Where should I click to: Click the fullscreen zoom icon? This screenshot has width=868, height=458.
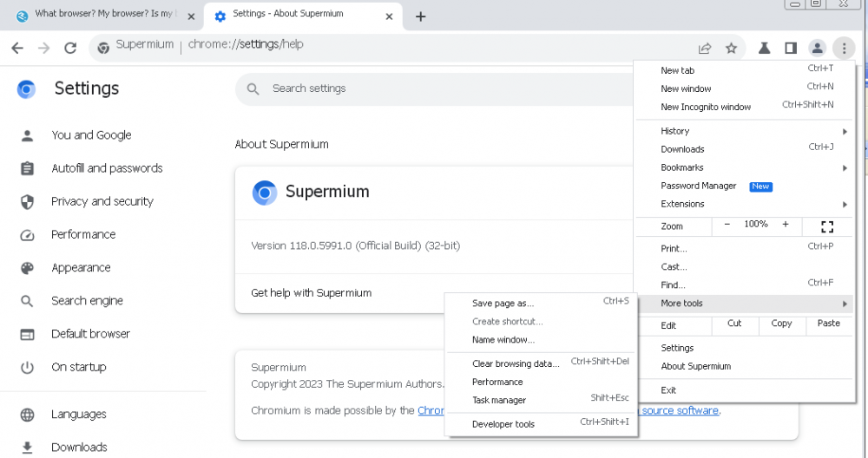click(x=827, y=226)
